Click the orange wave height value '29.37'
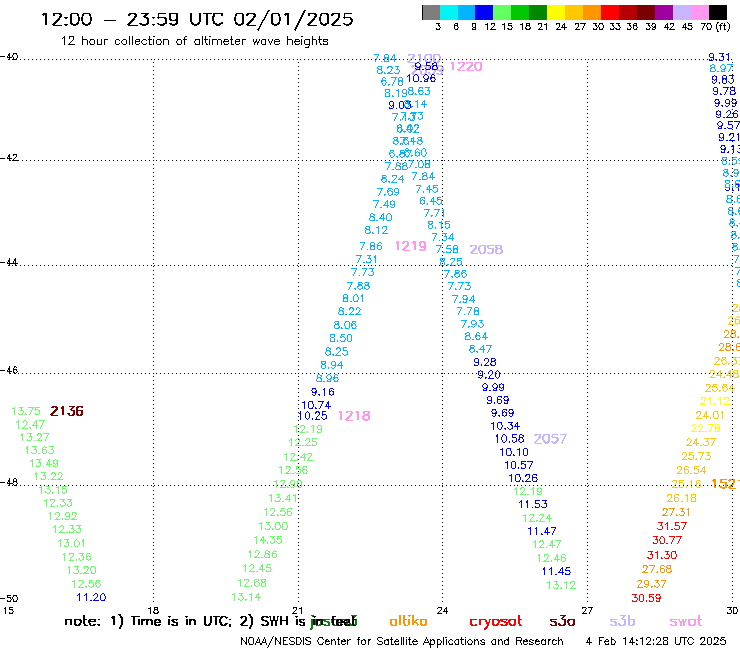Viewport: 740px width, 650px height. [x=651, y=584]
